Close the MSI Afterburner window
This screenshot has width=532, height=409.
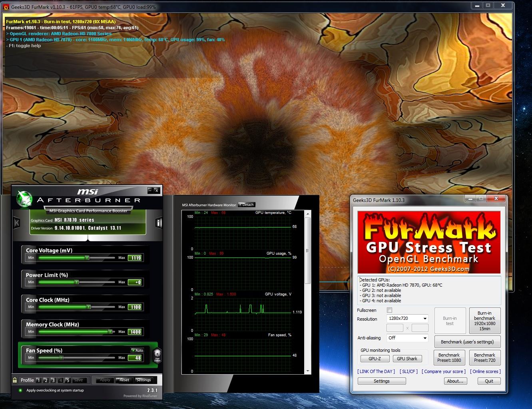click(157, 190)
